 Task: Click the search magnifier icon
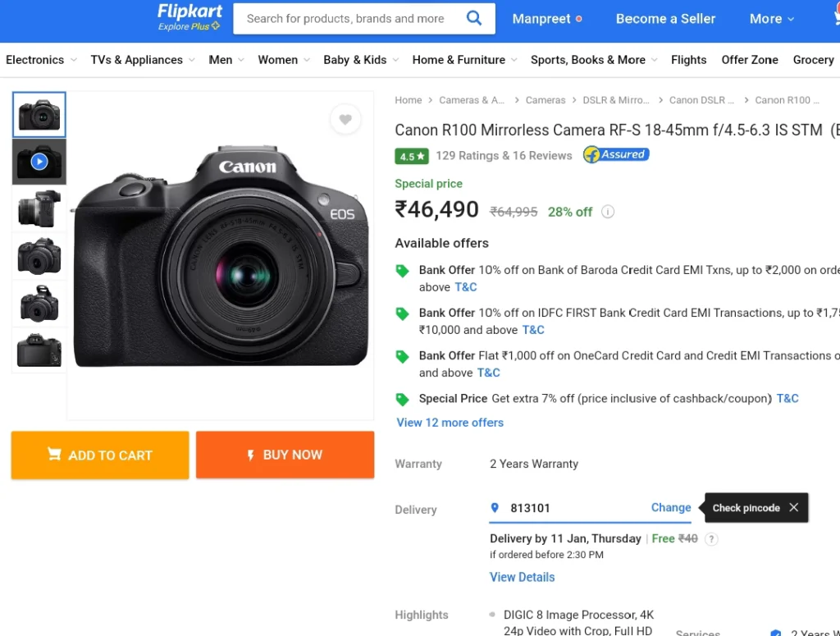pyautogui.click(x=474, y=18)
